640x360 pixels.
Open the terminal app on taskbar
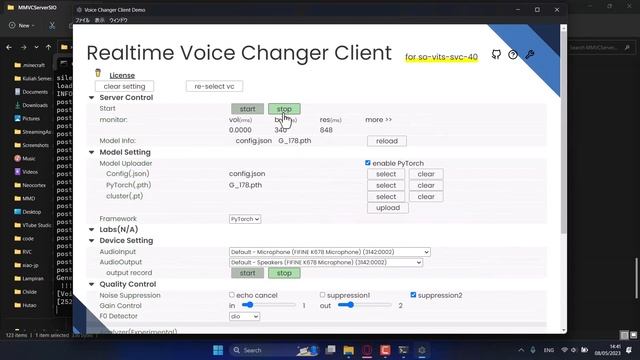(403, 350)
